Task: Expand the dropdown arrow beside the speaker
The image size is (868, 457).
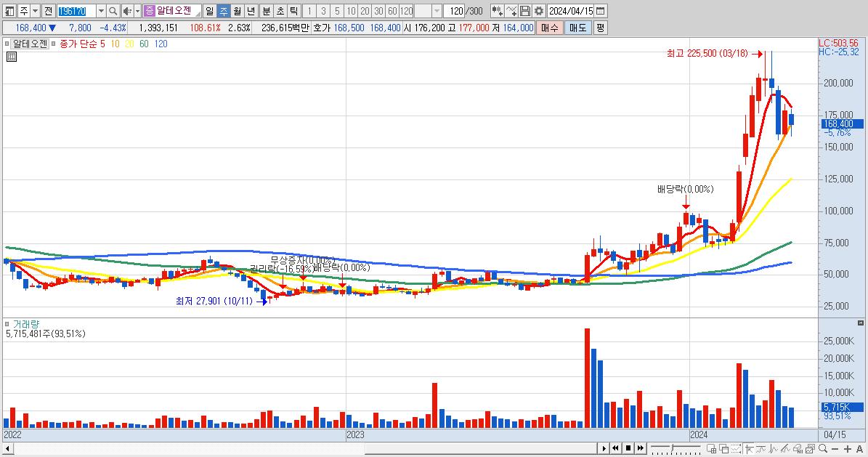Action: 137,10
